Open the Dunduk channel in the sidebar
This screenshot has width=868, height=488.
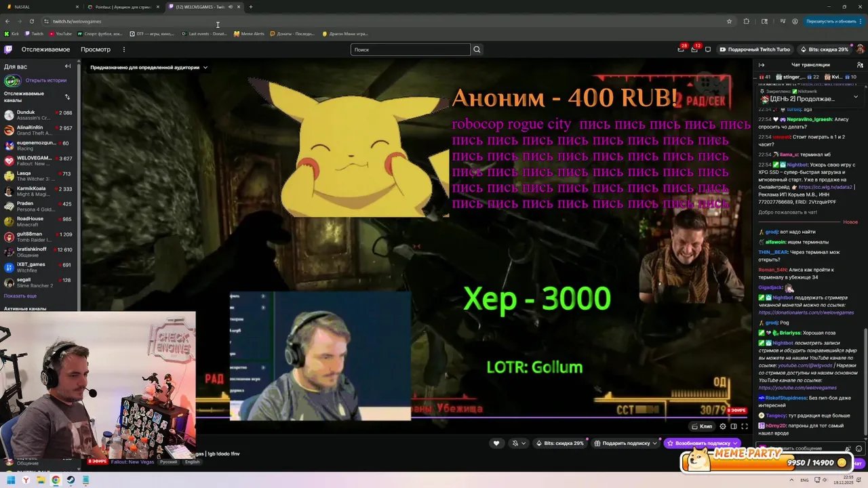point(39,115)
